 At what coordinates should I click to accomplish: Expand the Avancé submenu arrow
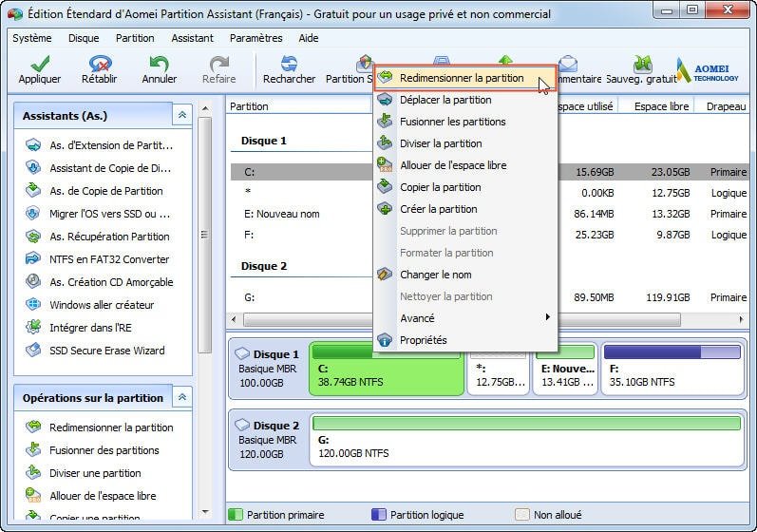tap(547, 317)
